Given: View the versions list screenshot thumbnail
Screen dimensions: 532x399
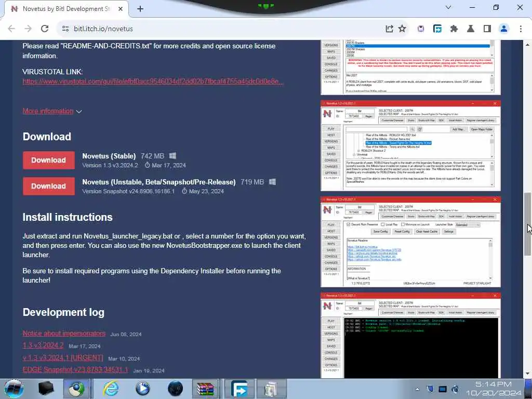Looking at the screenshot, I should pos(410,67).
